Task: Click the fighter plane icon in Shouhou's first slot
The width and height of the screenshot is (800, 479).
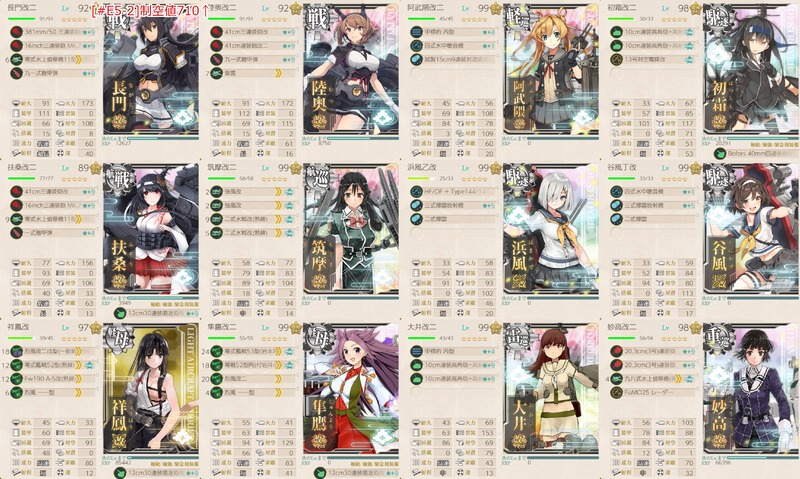Action: 16,351
